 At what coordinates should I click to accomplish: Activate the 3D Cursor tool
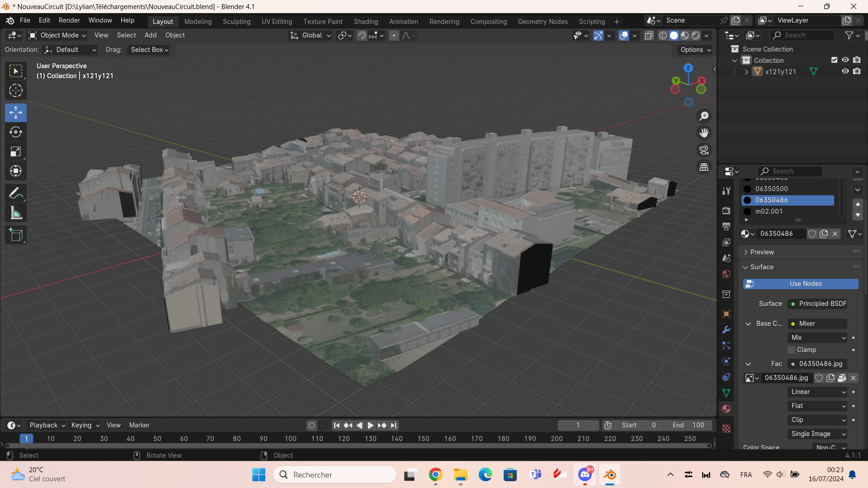pos(16,91)
